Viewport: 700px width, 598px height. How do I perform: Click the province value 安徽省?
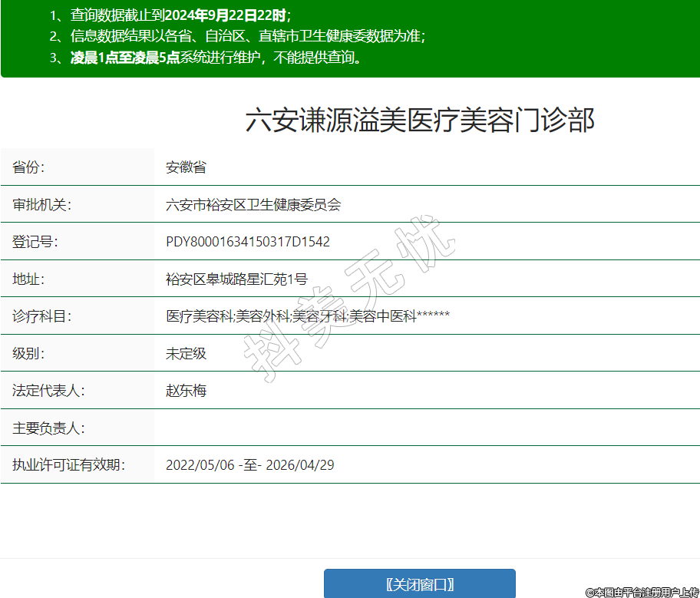[x=186, y=167]
